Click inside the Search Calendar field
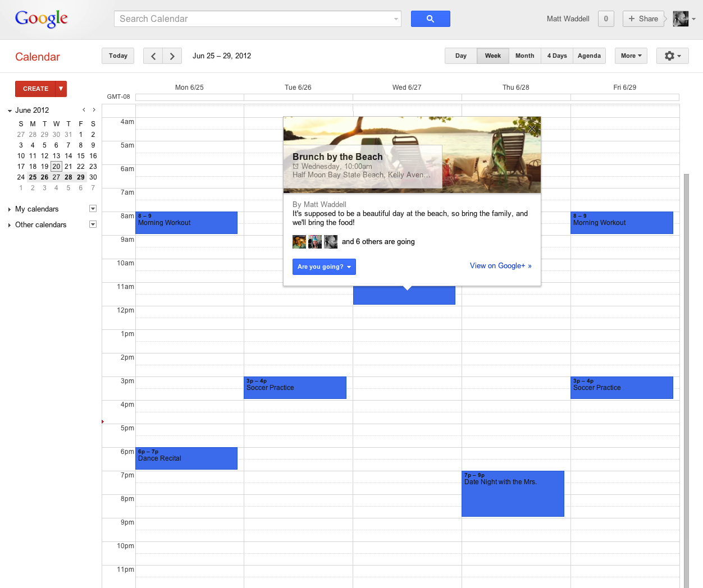Viewport: 703px width, 588px height. pos(253,19)
